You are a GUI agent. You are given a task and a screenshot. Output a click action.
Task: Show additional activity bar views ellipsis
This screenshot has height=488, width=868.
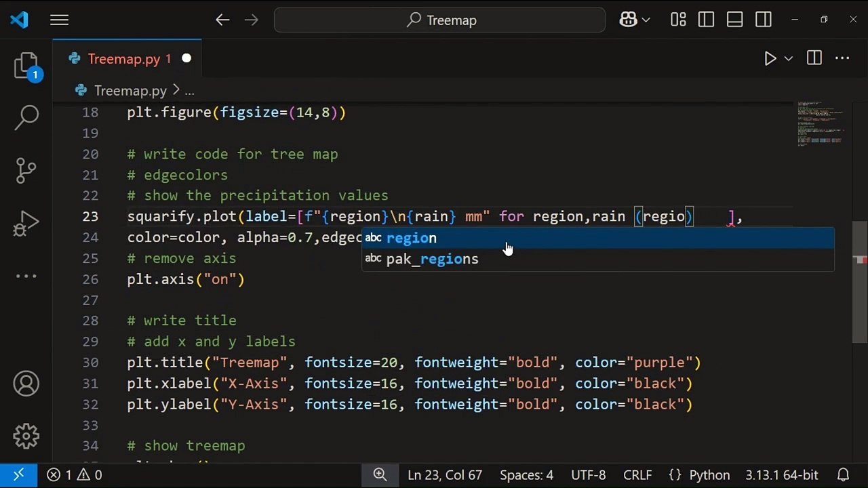(x=26, y=276)
